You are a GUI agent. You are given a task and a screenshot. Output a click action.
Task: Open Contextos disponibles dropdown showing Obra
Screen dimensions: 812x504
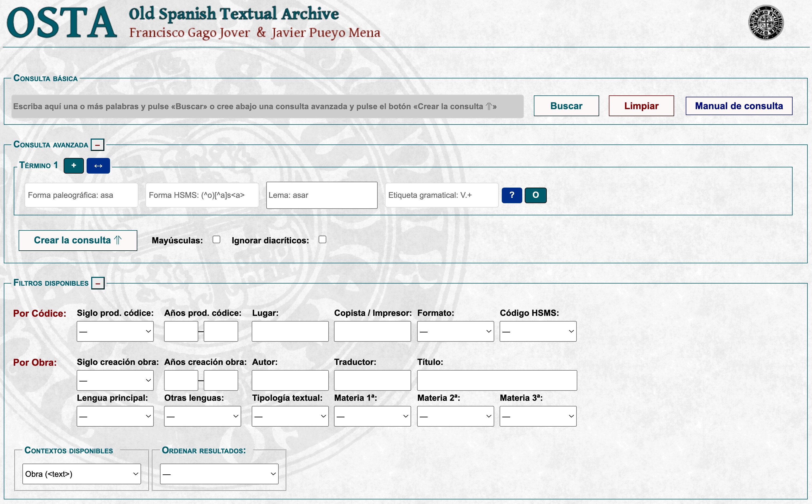81,474
